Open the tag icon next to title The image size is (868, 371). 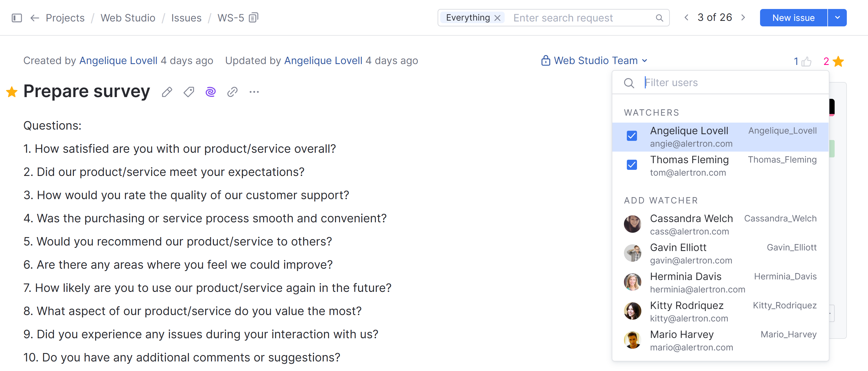189,92
